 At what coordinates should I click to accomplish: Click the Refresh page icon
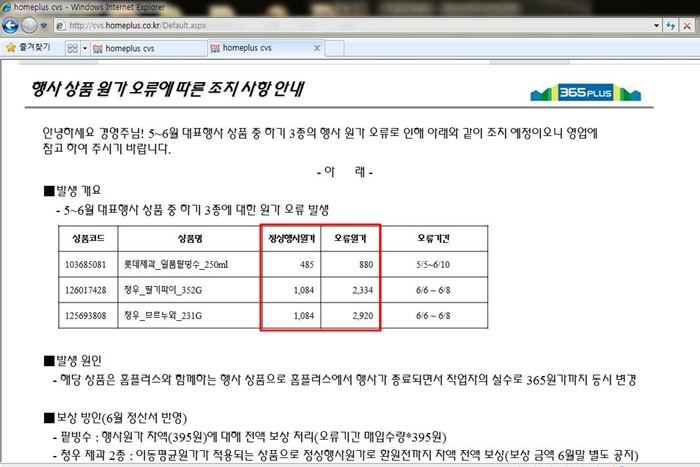(x=671, y=25)
